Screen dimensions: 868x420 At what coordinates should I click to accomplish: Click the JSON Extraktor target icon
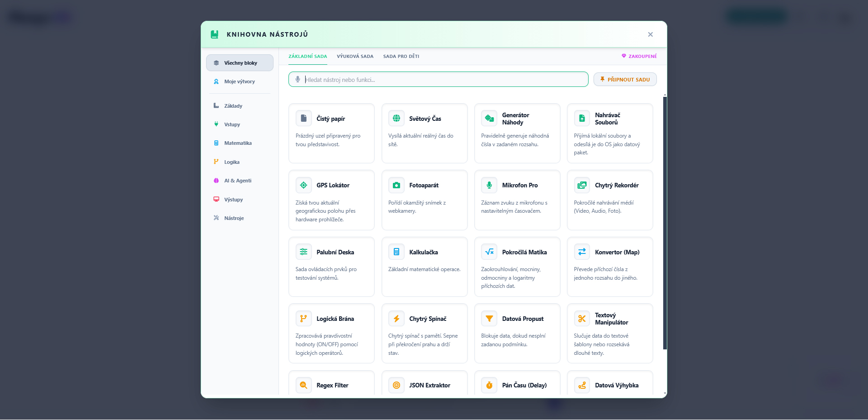pyautogui.click(x=396, y=385)
